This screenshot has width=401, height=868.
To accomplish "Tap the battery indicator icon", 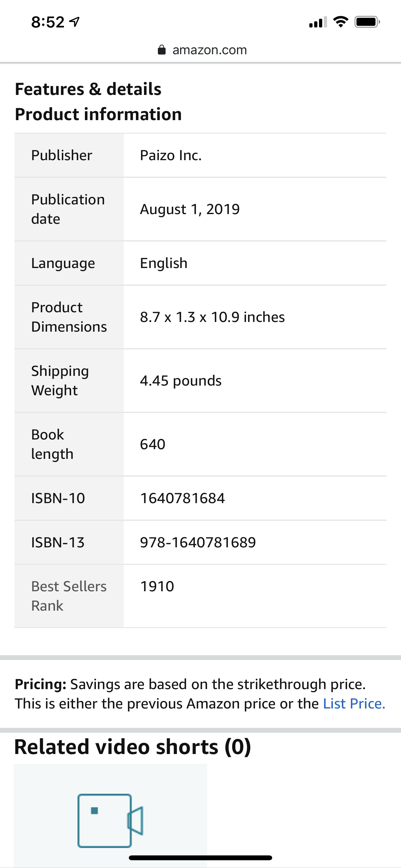I will (x=367, y=22).
